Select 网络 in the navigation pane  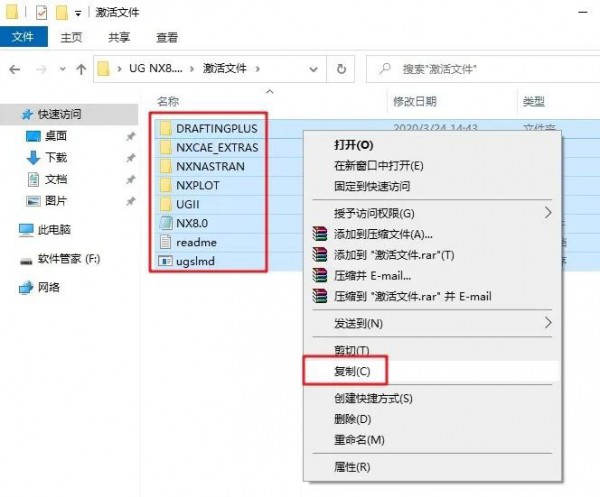pyautogui.click(x=49, y=287)
